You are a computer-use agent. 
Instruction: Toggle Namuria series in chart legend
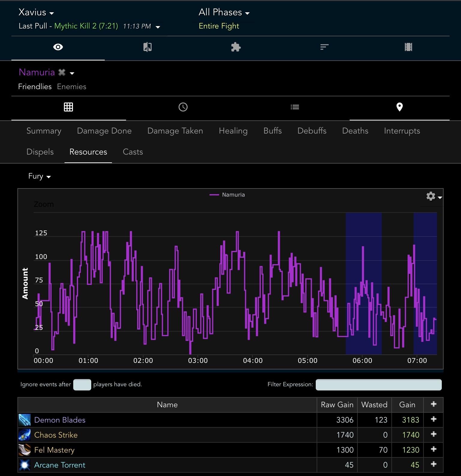pos(233,195)
